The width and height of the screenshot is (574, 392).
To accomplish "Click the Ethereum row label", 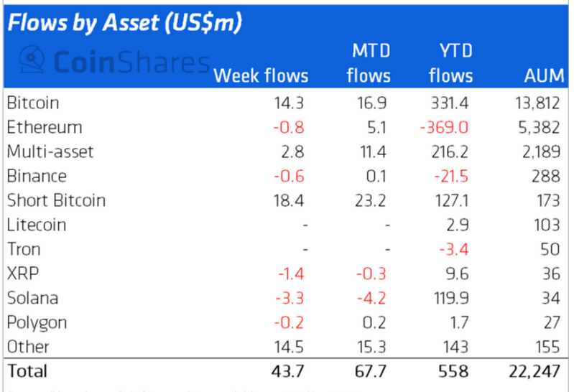I will (x=45, y=127).
